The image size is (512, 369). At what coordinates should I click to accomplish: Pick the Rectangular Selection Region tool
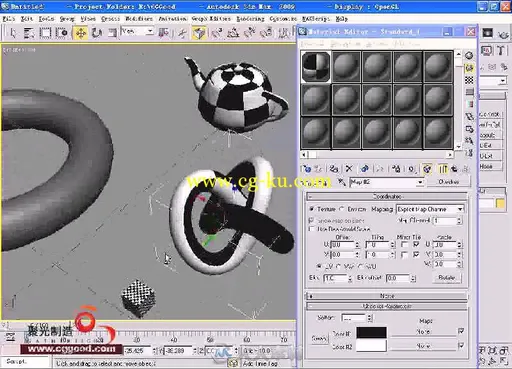[45, 33]
